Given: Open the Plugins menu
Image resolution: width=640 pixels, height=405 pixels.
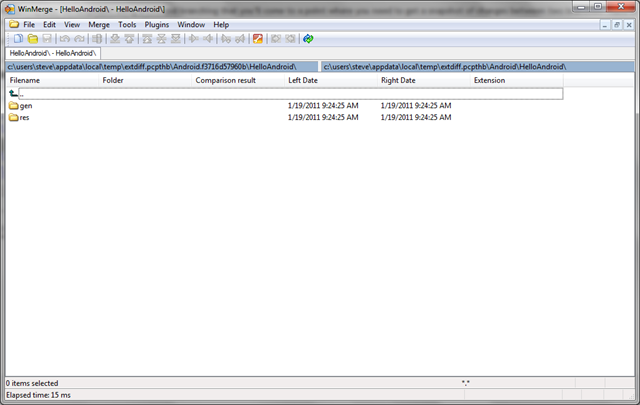Looking at the screenshot, I should click(x=157, y=24).
